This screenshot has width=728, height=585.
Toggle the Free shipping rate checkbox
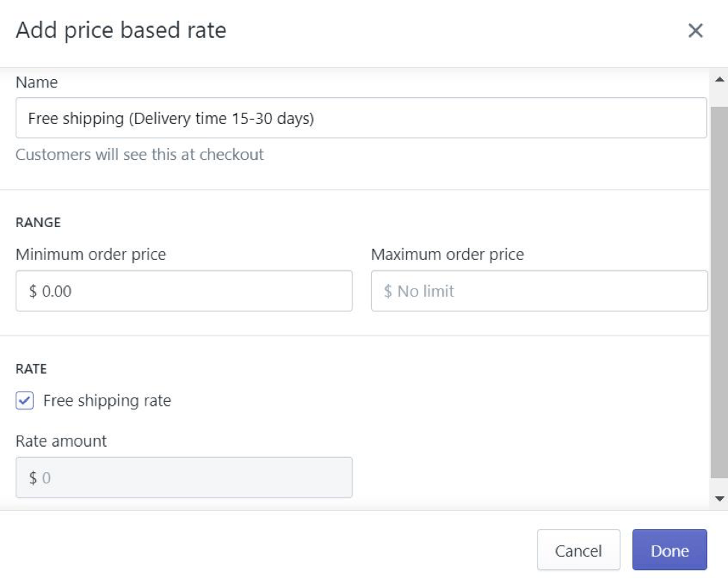tap(25, 401)
